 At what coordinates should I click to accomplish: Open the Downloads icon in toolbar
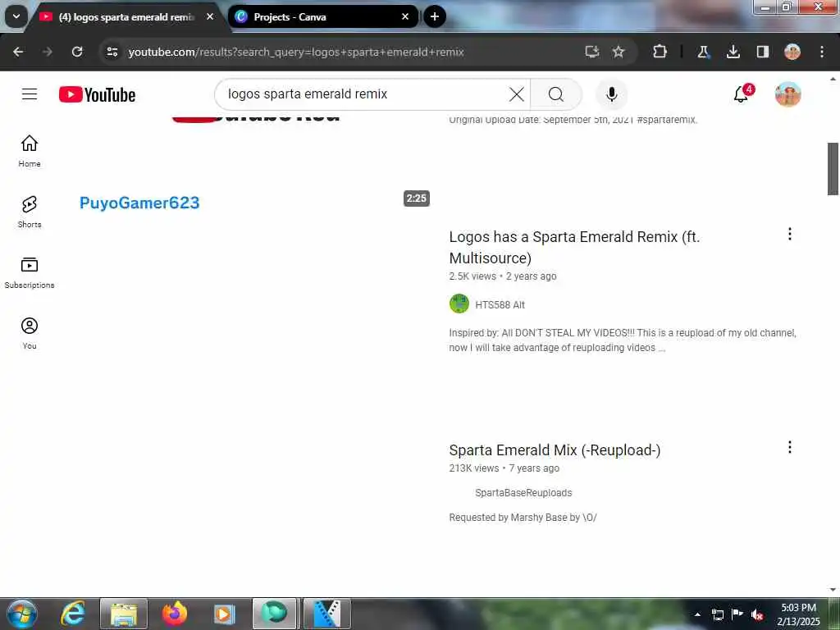point(733,52)
